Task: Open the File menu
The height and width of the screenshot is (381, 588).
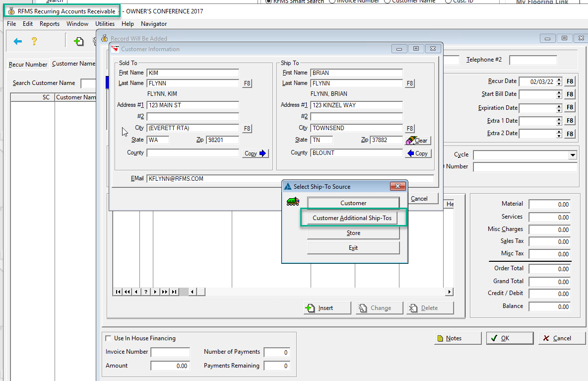Action: click(x=11, y=24)
